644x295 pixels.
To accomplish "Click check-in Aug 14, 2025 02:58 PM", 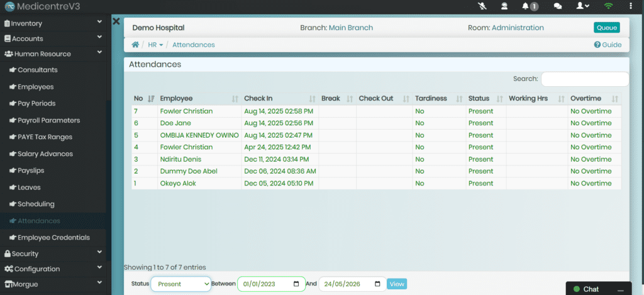I will point(279,111).
